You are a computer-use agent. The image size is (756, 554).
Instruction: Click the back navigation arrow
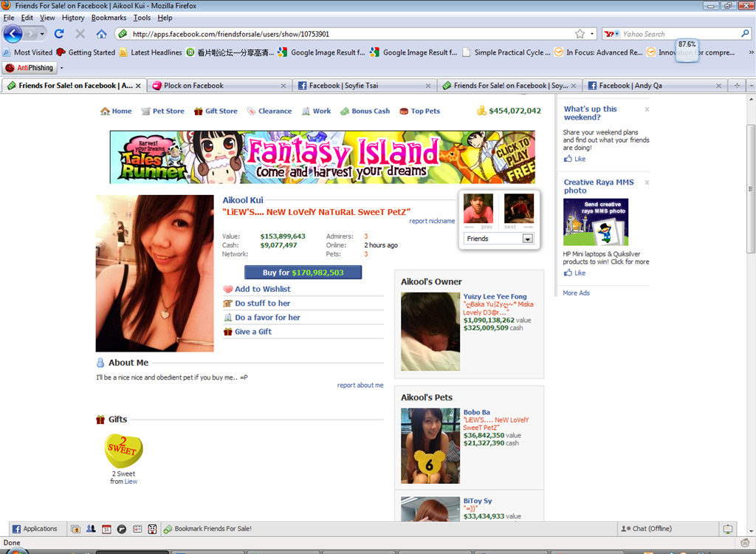tap(13, 34)
